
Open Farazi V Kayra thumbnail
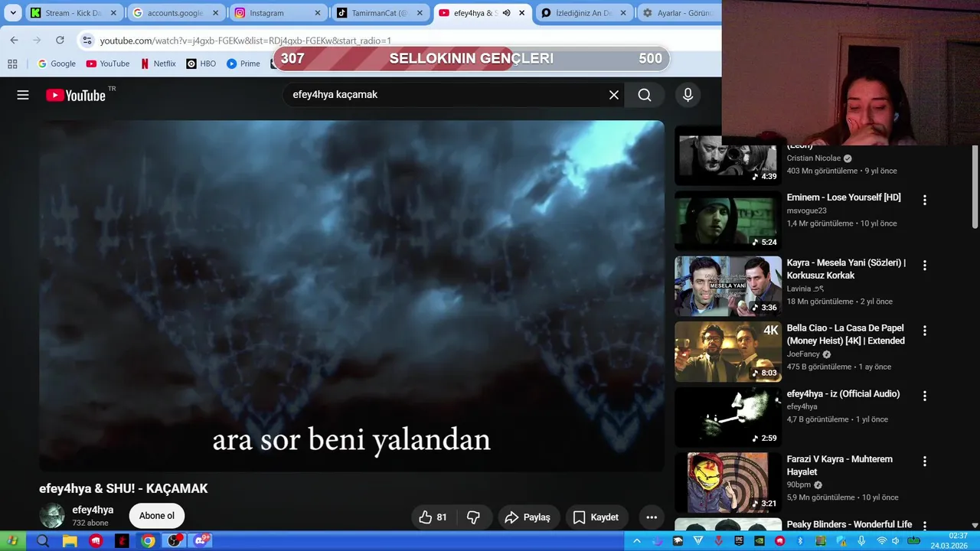[x=727, y=482]
